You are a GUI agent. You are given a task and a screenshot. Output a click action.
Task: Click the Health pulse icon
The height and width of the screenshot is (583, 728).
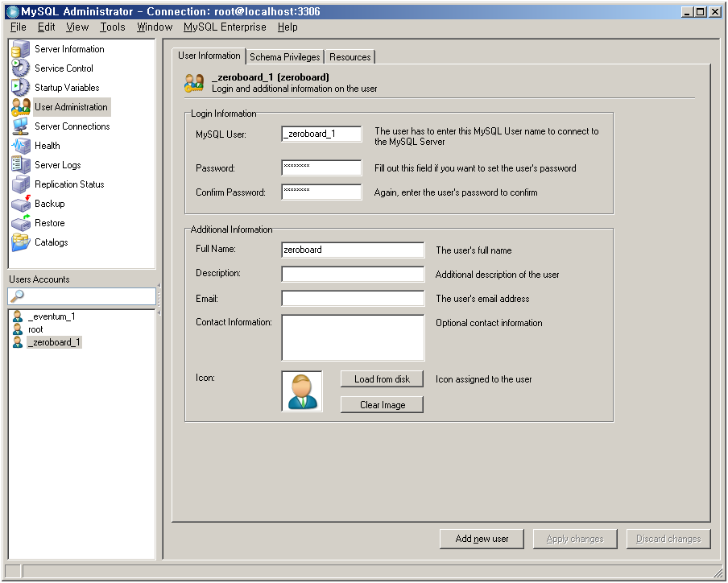[20, 146]
